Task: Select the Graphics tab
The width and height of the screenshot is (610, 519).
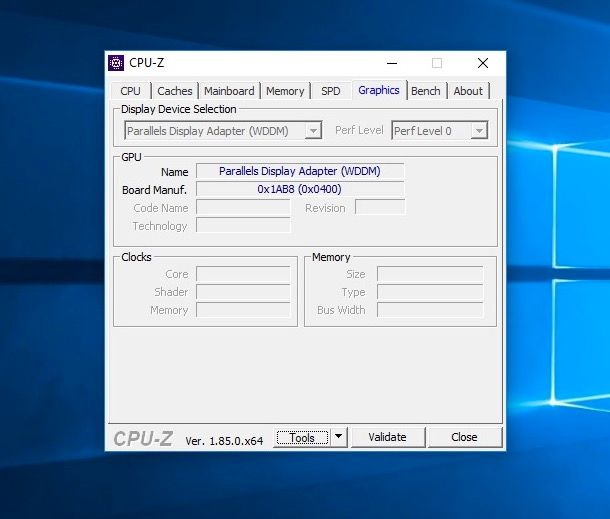Action: [x=379, y=90]
